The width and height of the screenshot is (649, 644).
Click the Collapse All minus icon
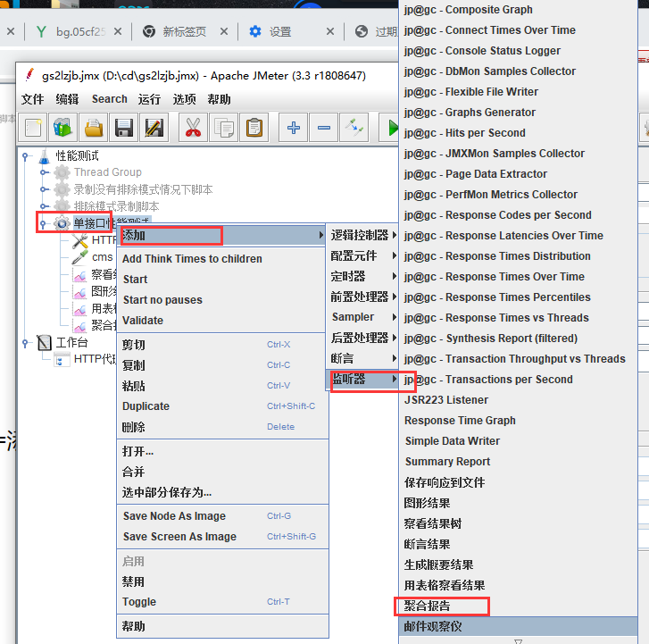point(324,128)
